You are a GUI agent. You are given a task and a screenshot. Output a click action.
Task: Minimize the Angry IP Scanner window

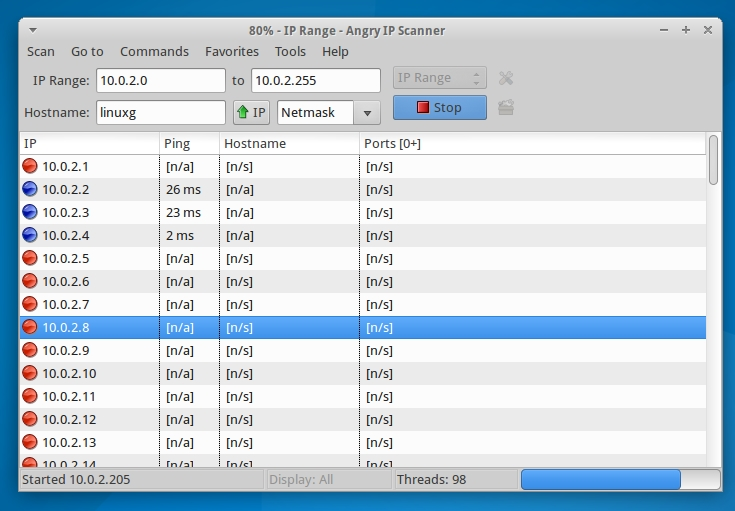coord(664,30)
